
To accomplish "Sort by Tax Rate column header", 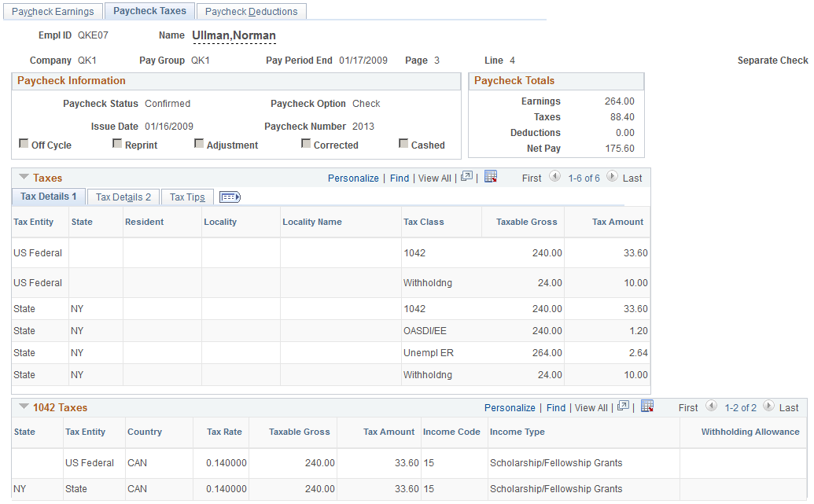I will point(224,432).
